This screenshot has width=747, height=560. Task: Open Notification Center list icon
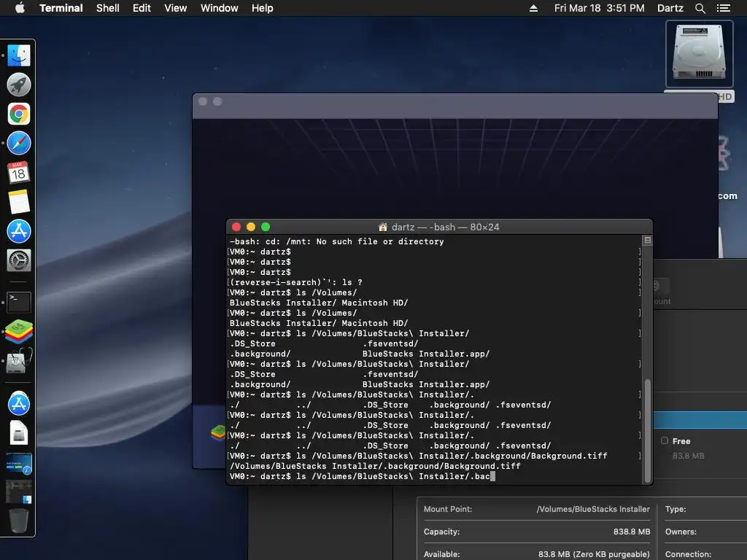coord(724,8)
